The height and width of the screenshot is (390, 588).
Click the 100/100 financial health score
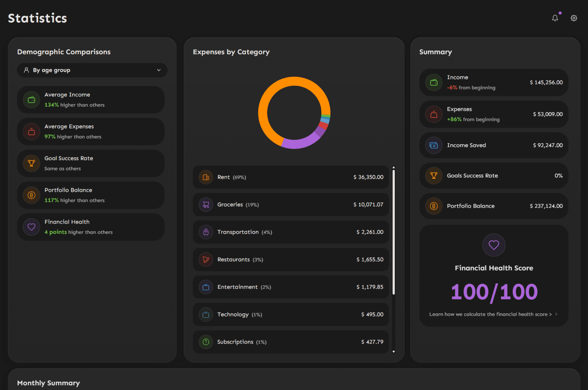pyautogui.click(x=494, y=292)
